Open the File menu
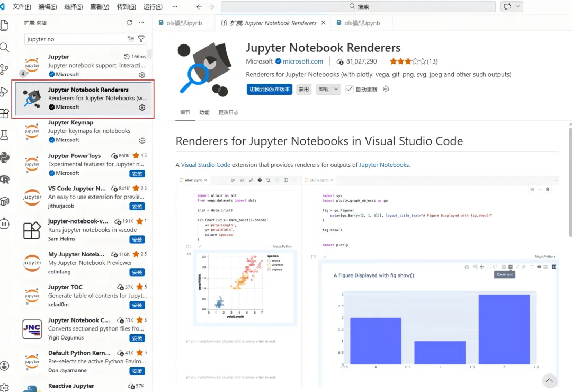Viewport: 572px width, 392px height. point(22,6)
